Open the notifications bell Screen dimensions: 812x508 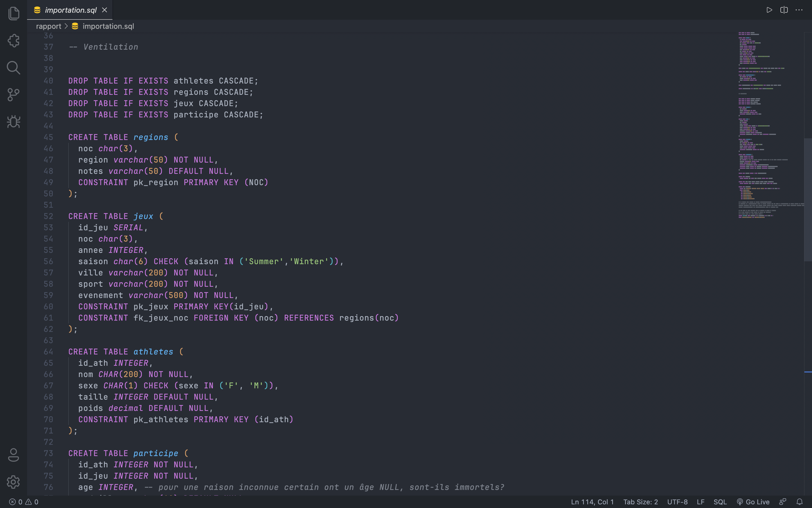point(800,502)
